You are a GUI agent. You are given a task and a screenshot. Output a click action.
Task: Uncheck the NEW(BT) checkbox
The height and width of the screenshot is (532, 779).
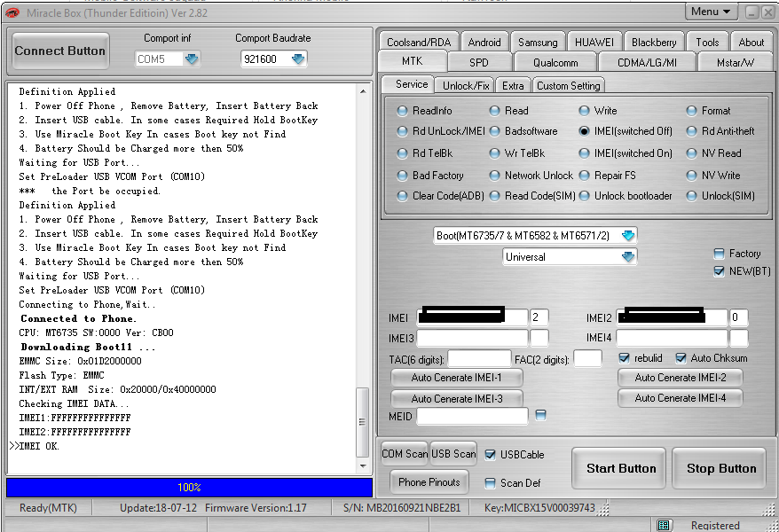click(x=719, y=271)
